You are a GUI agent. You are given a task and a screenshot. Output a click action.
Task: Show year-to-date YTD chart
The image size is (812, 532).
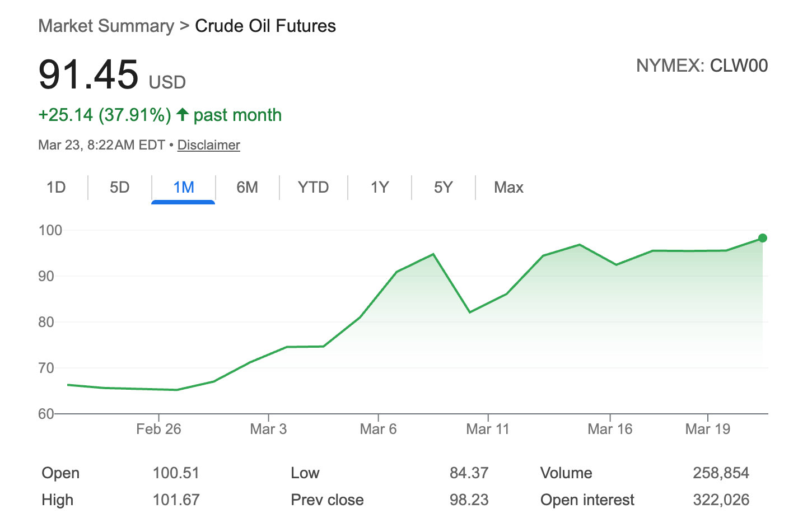pyautogui.click(x=313, y=187)
